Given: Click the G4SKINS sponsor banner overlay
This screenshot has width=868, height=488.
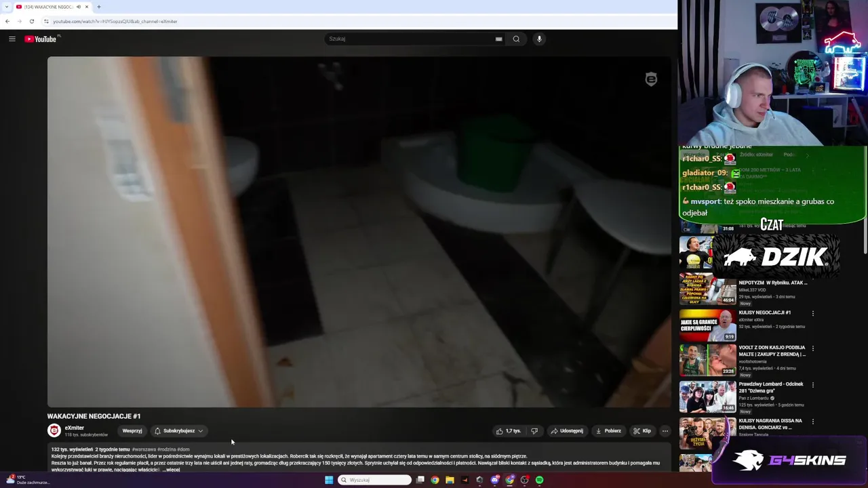Looking at the screenshot, I should [790, 461].
